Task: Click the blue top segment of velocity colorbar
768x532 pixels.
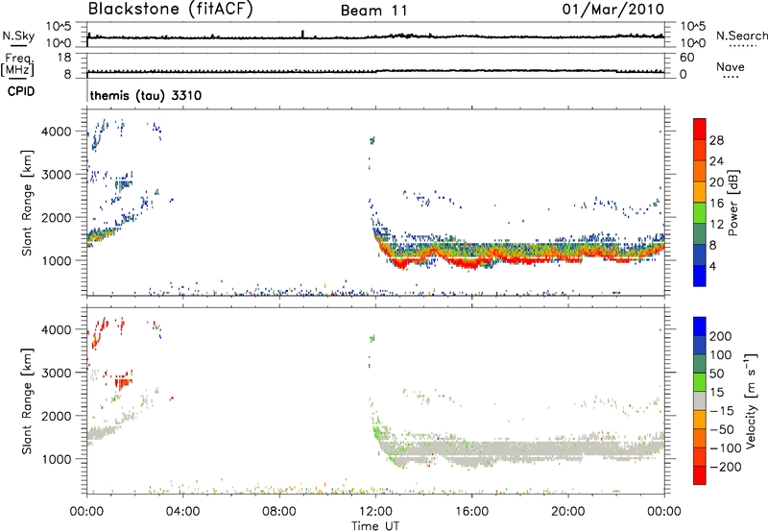Action: [x=700, y=326]
